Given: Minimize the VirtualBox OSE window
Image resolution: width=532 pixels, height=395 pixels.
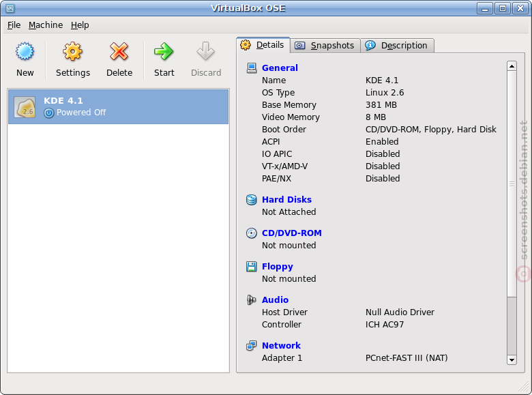Looking at the screenshot, I should click(x=485, y=8).
